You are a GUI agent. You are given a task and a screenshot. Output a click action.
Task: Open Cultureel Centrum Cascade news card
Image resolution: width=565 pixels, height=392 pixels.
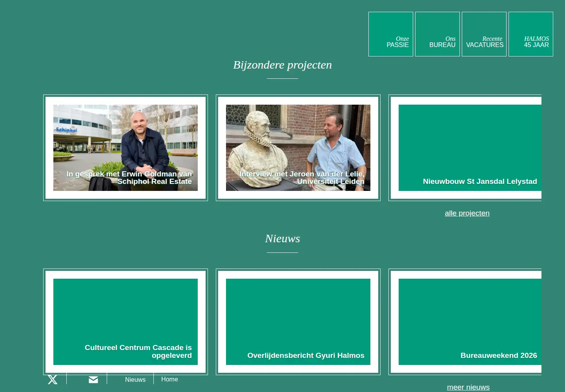coord(126,322)
